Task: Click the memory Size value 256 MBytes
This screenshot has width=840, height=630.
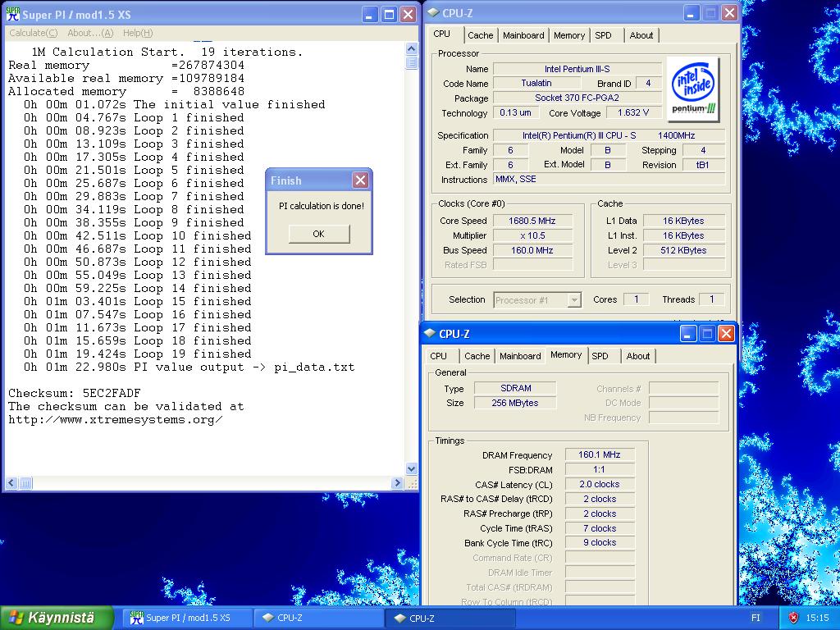Action: point(515,403)
